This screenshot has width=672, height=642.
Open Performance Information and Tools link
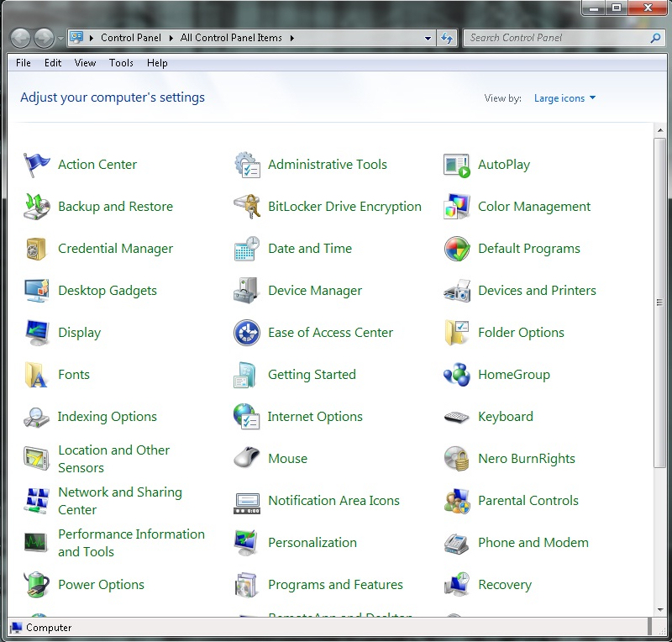pyautogui.click(x=131, y=543)
